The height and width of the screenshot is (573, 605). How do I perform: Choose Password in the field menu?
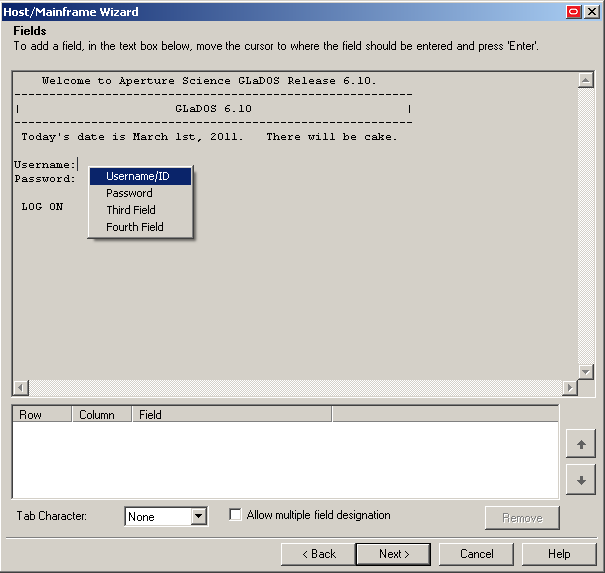[x=140, y=193]
